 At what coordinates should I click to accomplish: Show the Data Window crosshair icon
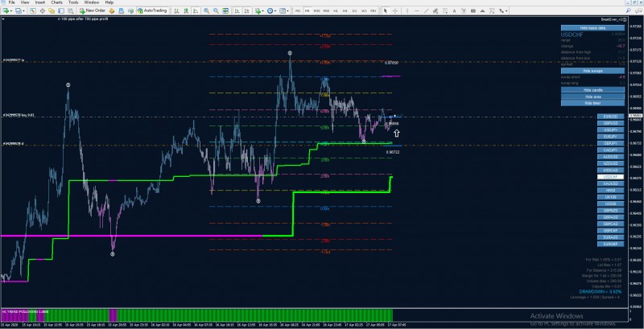tap(43, 10)
